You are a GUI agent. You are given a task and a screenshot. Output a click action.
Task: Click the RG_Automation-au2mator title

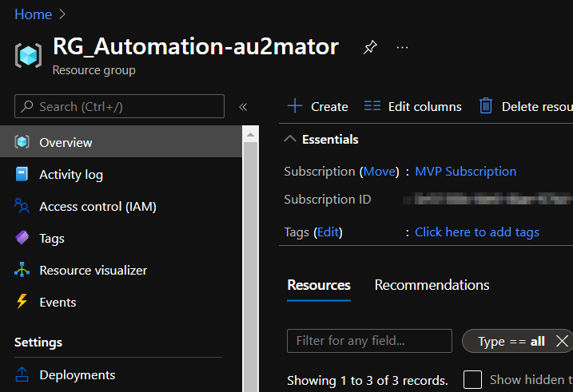(196, 47)
